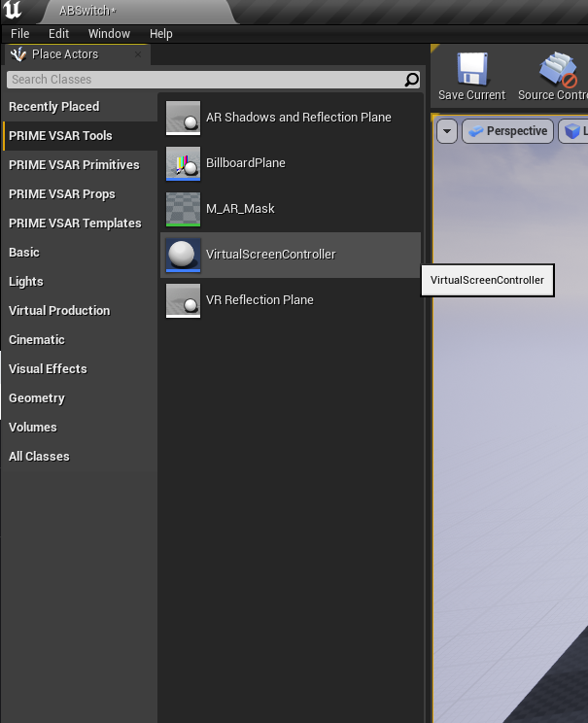Open the Help menu
The height and width of the screenshot is (723, 588).
(x=161, y=34)
